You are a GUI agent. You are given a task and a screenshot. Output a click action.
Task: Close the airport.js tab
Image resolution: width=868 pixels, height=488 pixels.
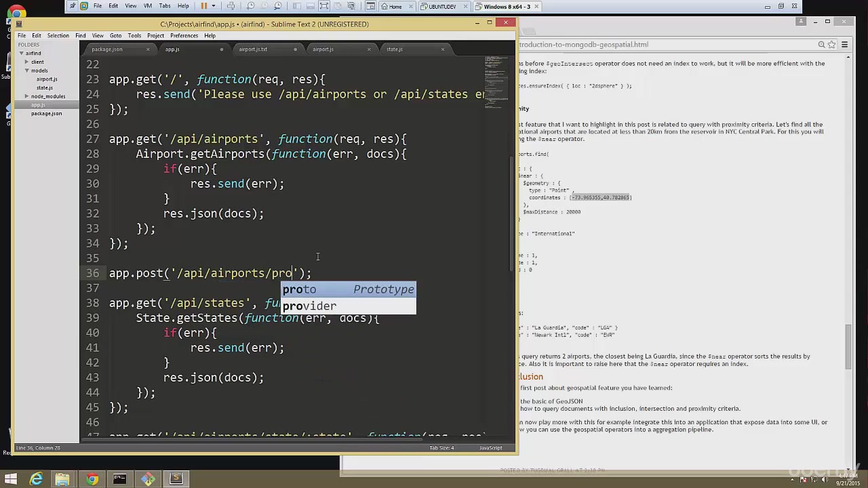pyautogui.click(x=369, y=49)
